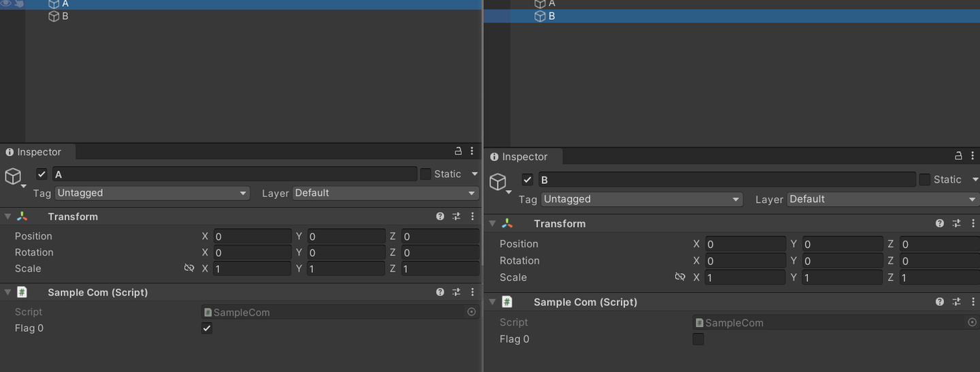Click the lock icon on left Inspector
This screenshot has width=980, height=372.
pos(459,151)
